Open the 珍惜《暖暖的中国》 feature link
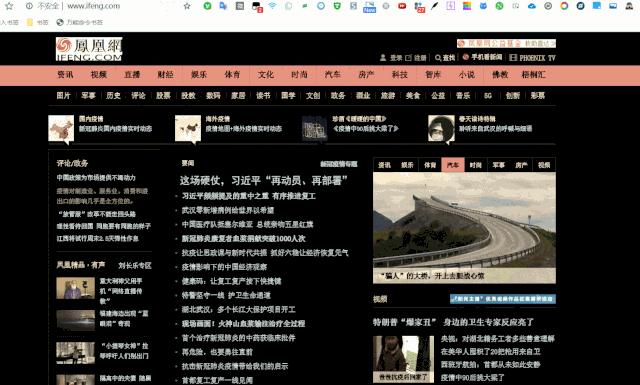Image resolution: width=640 pixels, height=385 pixels. pos(359,119)
